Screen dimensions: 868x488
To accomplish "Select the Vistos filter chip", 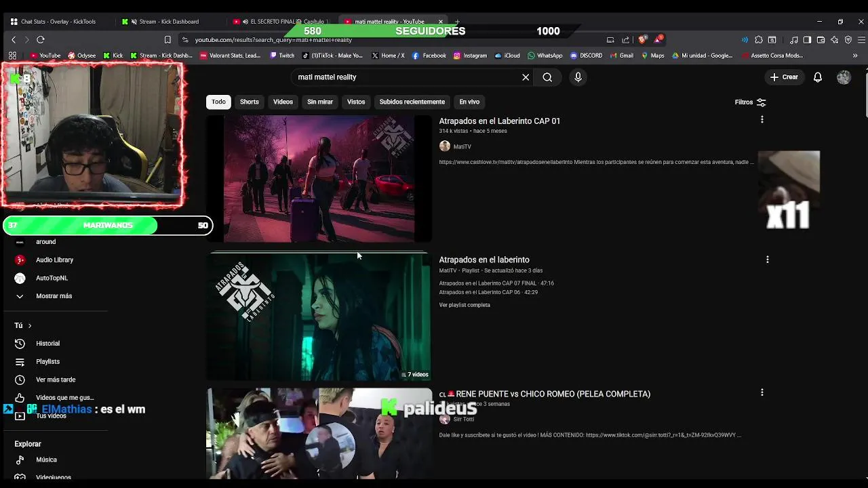I will pos(356,102).
